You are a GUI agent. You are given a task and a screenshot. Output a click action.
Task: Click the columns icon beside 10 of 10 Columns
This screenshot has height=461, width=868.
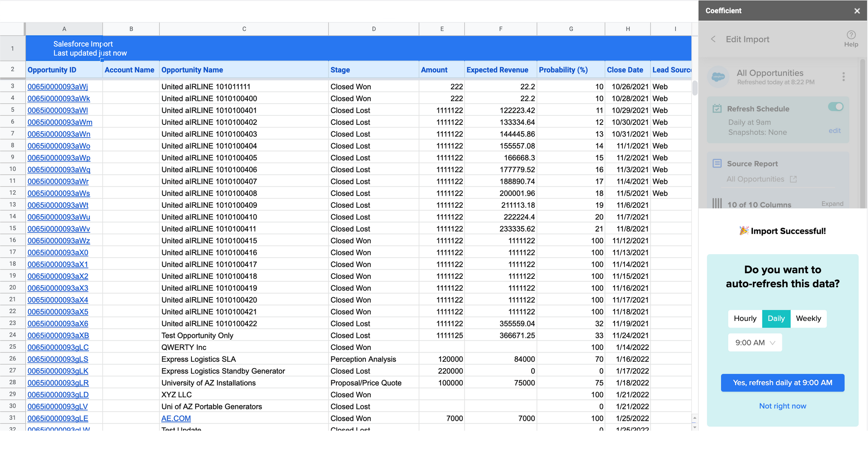click(x=717, y=204)
